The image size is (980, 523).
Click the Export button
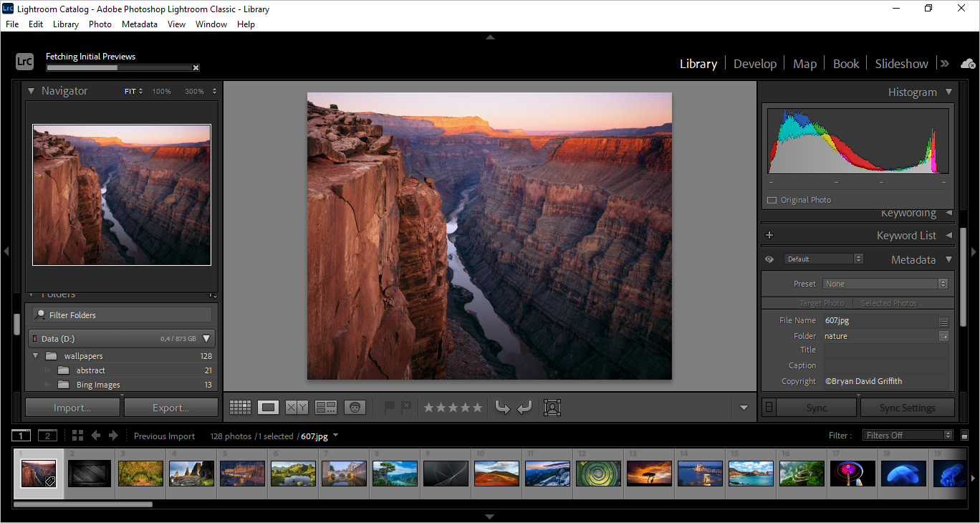[x=170, y=408]
